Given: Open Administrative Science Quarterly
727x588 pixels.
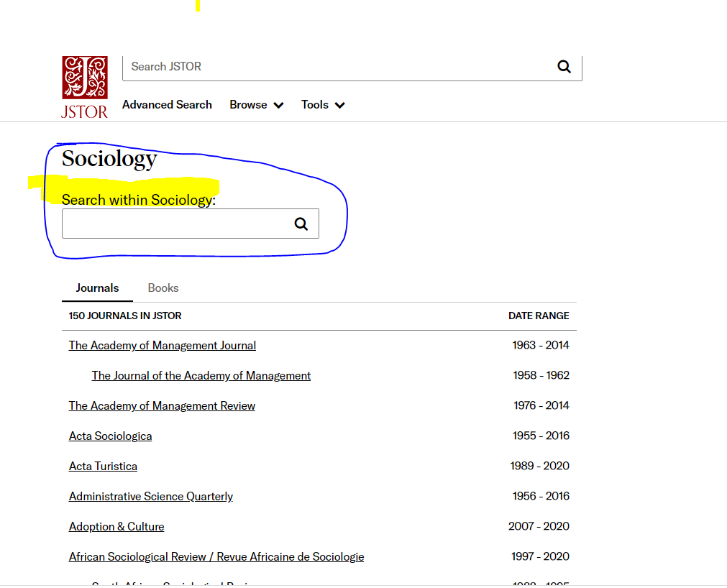Looking at the screenshot, I should tap(151, 497).
